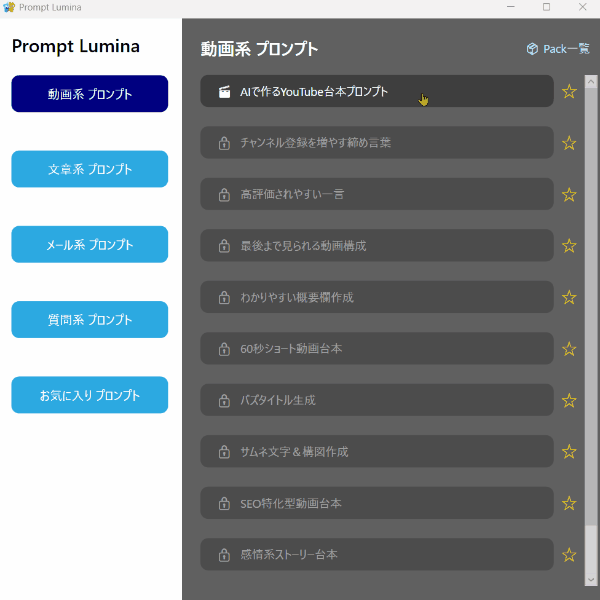
Task: Favorite the 感情系ストーリー台本 prompt
Action: coord(569,555)
